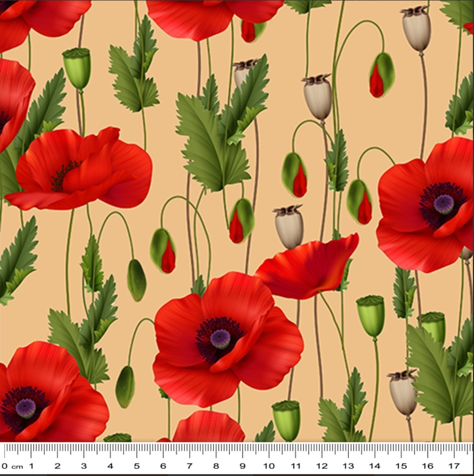474x476 pixels.
Task: Click the ruler number 3
Action: pos(84,466)
